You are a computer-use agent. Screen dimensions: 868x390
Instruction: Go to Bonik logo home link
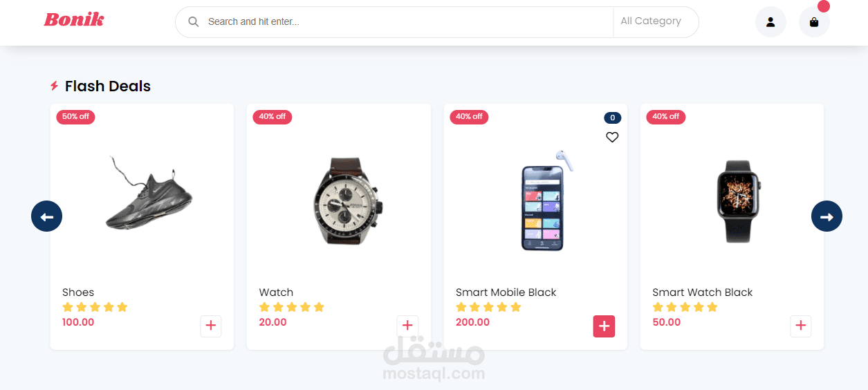coord(74,20)
